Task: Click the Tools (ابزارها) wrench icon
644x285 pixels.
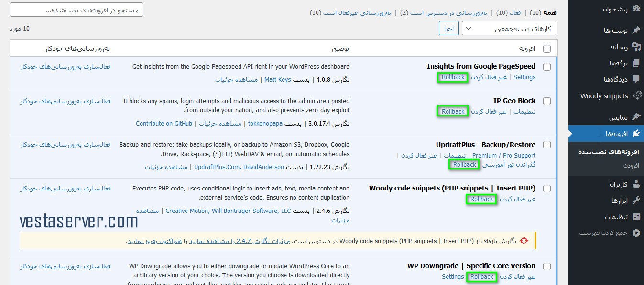Action: click(x=636, y=201)
